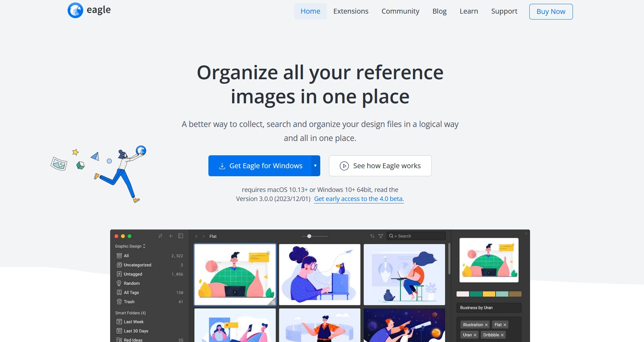Click the grid vertical scrollbar
Viewport: 644px width, 342px height.
[449, 259]
